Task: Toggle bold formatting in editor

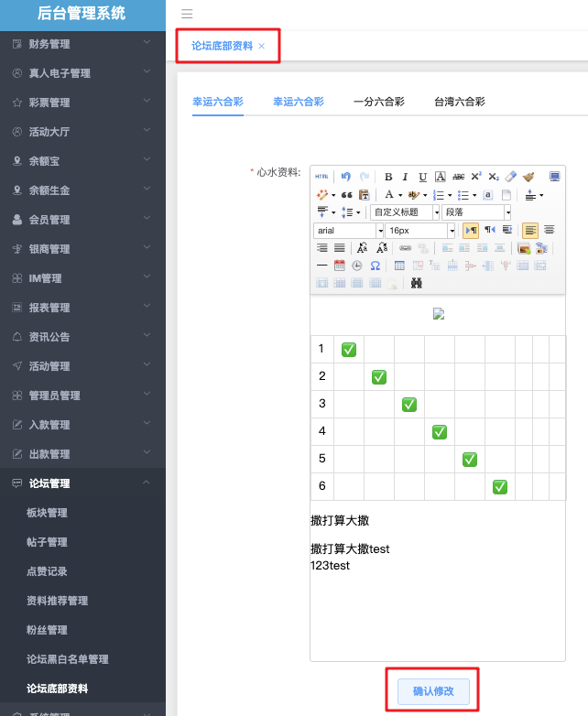Action: coord(388,177)
